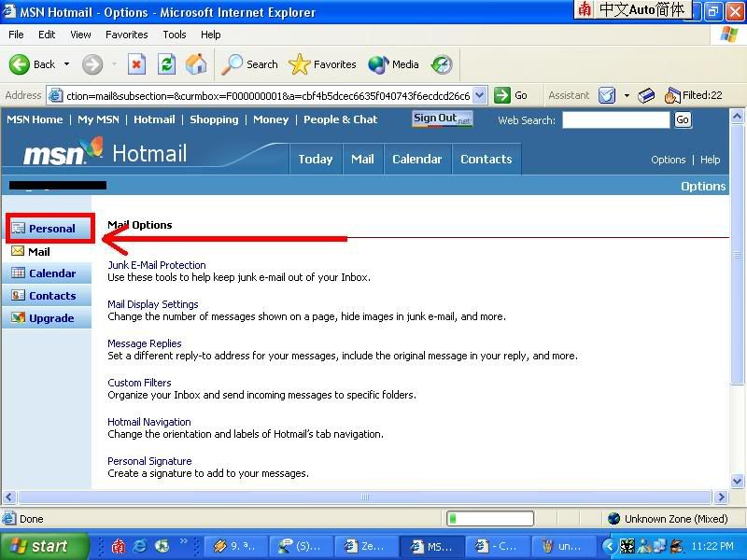Switch to the Today tab
The width and height of the screenshot is (747, 560).
point(316,159)
